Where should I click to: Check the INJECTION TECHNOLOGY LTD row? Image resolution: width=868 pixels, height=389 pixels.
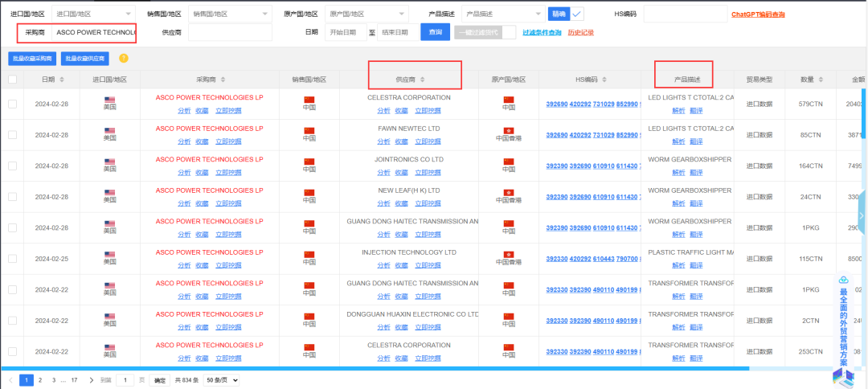12,259
